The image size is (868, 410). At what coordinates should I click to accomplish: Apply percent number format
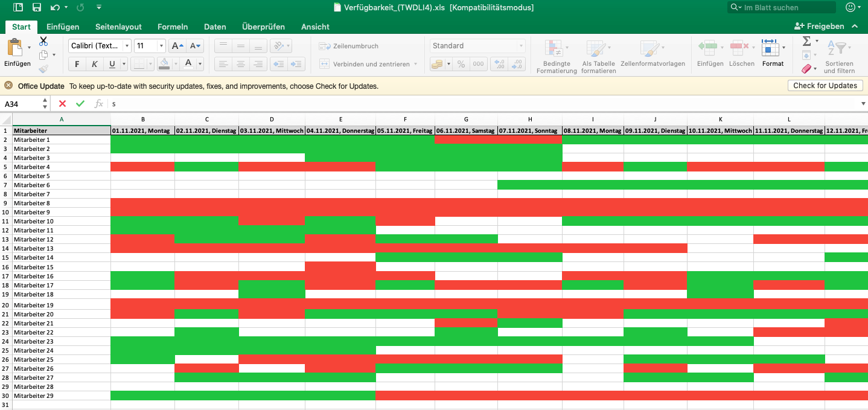click(461, 64)
